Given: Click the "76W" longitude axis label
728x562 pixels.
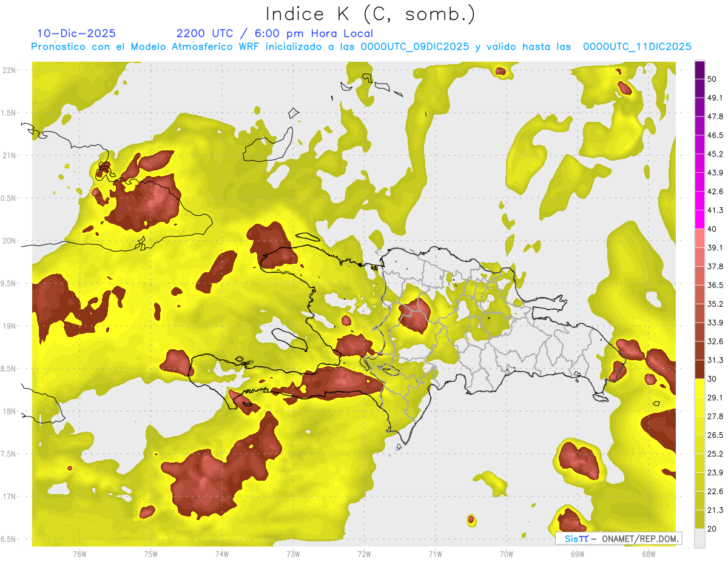Looking at the screenshot, I should [79, 554].
